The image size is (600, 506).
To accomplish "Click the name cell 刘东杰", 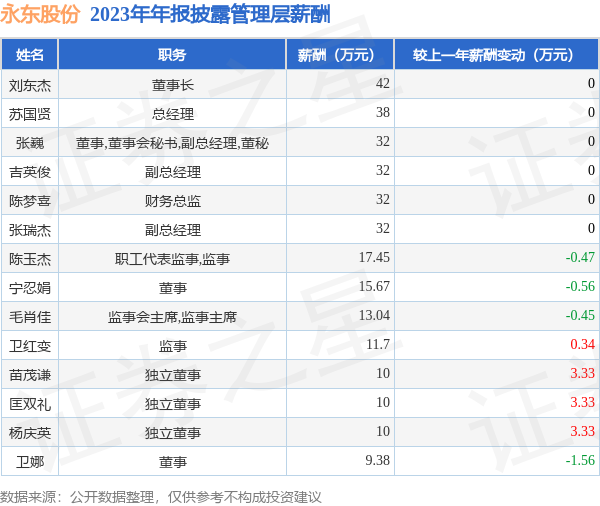I will pyautogui.click(x=30, y=85).
